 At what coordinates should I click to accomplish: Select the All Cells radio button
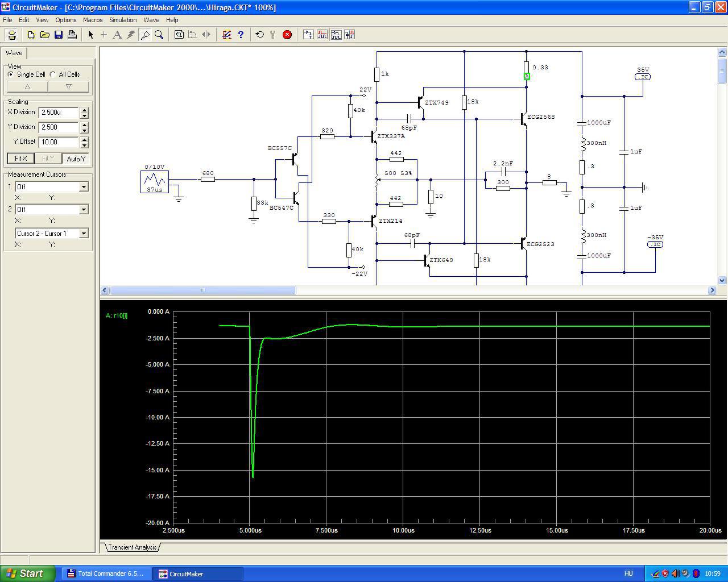tap(53, 74)
